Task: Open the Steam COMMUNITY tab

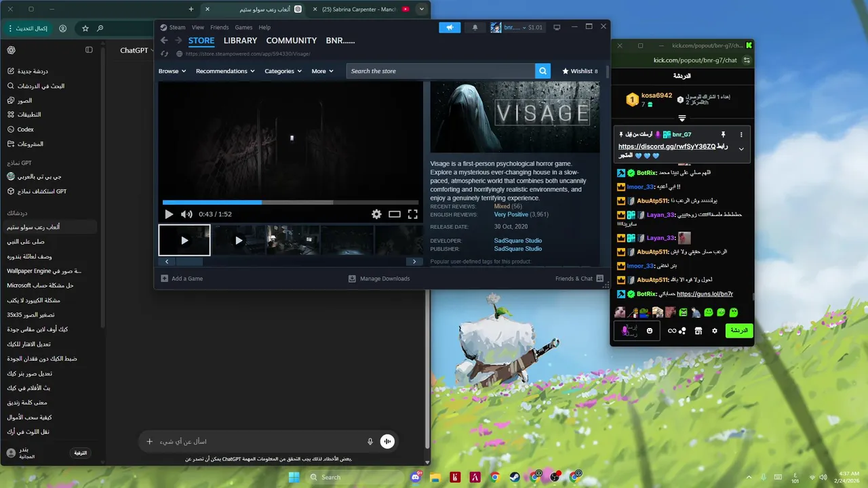Action: click(292, 41)
